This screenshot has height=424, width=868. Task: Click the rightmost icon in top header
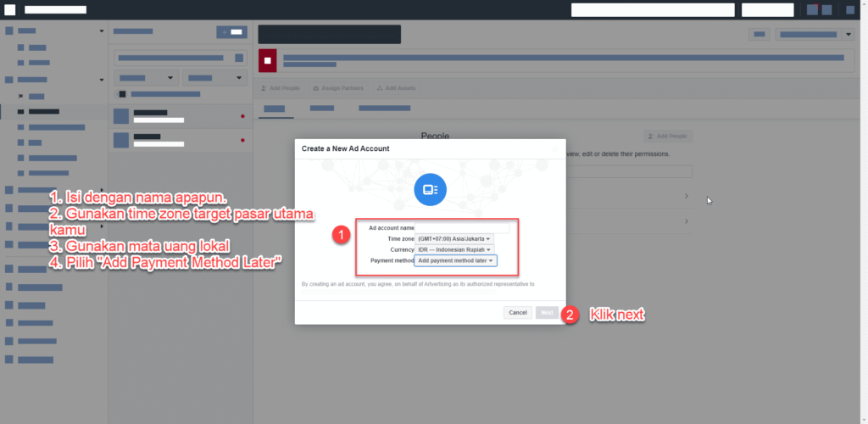click(x=850, y=10)
